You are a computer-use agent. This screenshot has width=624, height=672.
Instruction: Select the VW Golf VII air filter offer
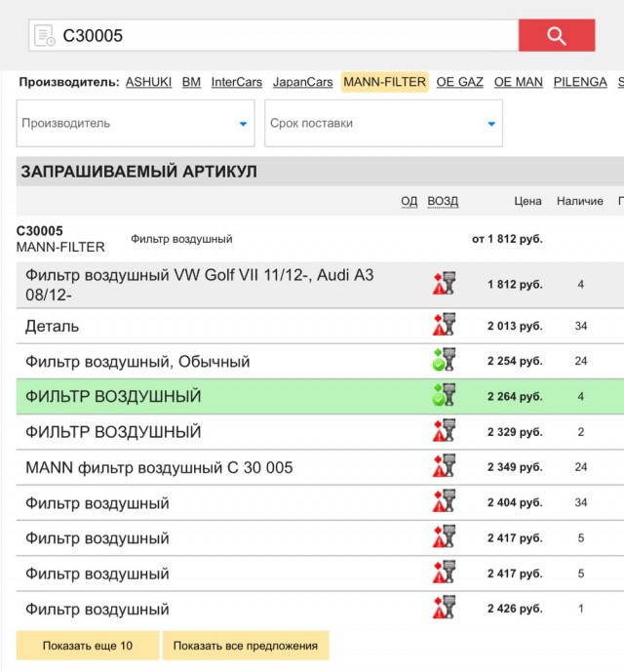199,285
